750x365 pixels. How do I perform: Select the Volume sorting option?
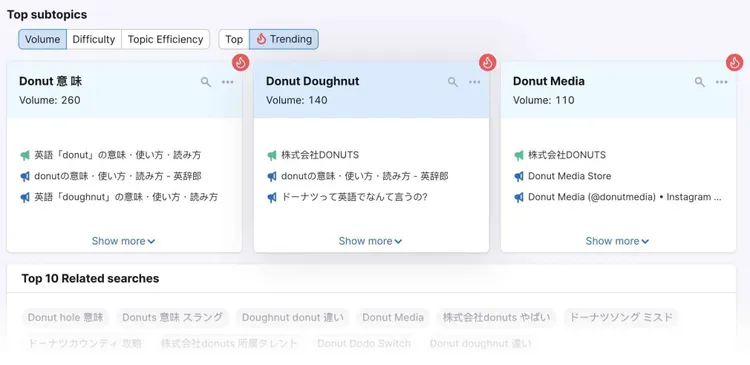click(x=43, y=39)
